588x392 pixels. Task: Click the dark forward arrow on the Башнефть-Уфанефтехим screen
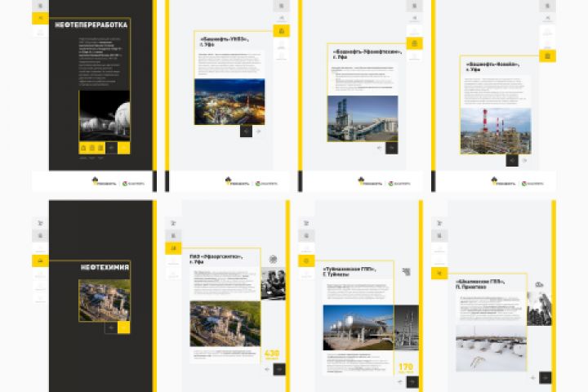point(391,148)
